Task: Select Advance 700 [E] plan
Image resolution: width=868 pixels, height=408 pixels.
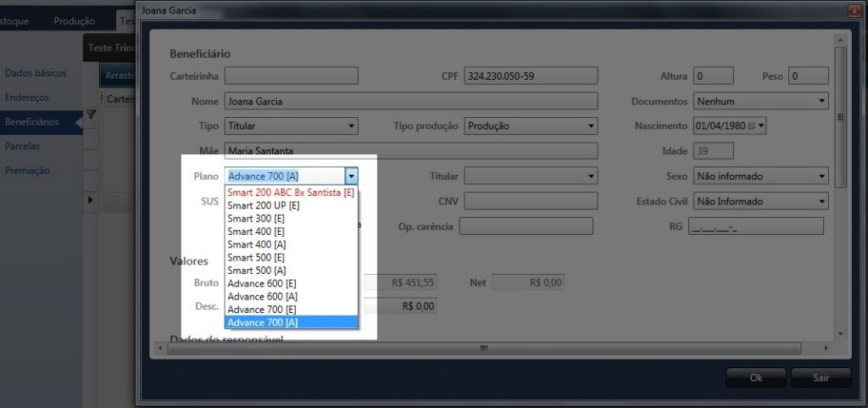Action: (292, 310)
